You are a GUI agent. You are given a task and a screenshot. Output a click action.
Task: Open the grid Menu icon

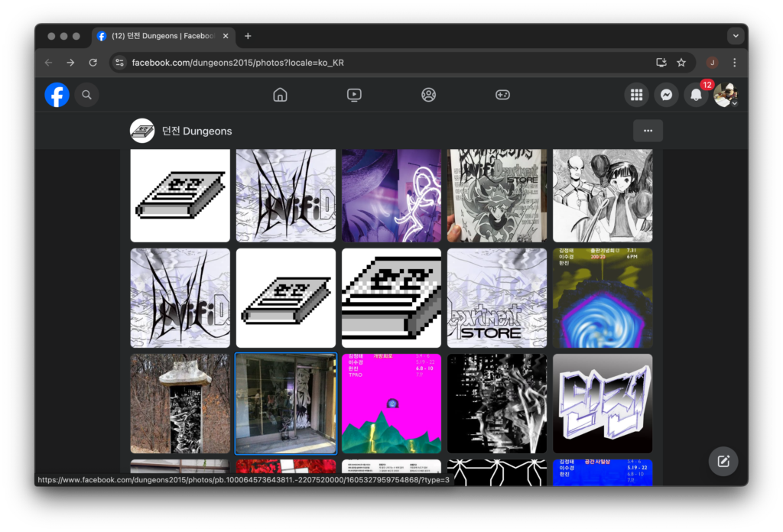point(636,95)
